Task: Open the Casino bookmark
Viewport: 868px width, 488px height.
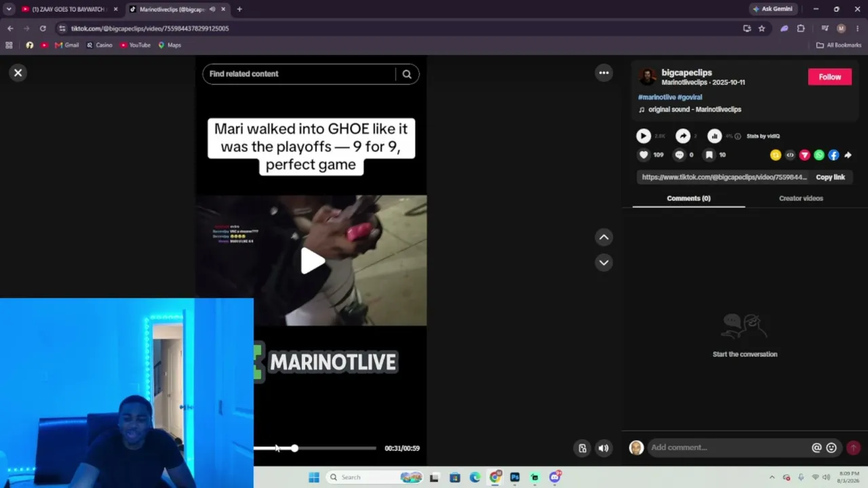Action: 100,45
